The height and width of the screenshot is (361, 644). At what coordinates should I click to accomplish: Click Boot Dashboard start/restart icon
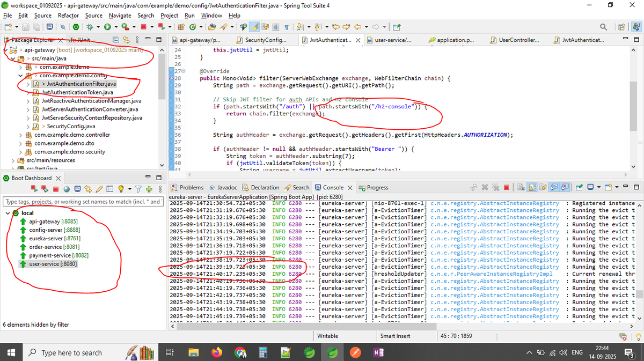(x=35, y=188)
